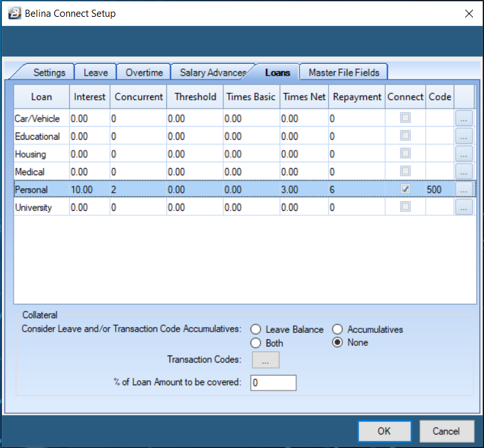Check the Housing loan Connect box
The width and height of the screenshot is (484, 448).
[x=405, y=153]
